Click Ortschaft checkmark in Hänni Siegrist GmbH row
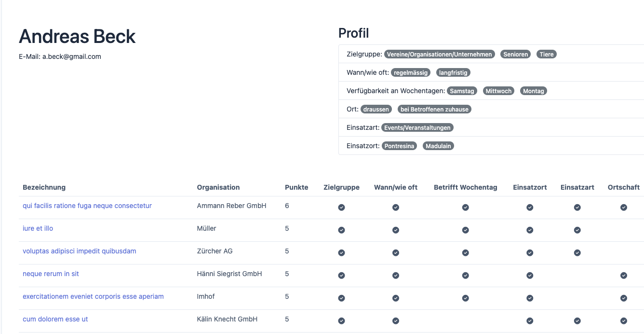 623,276
